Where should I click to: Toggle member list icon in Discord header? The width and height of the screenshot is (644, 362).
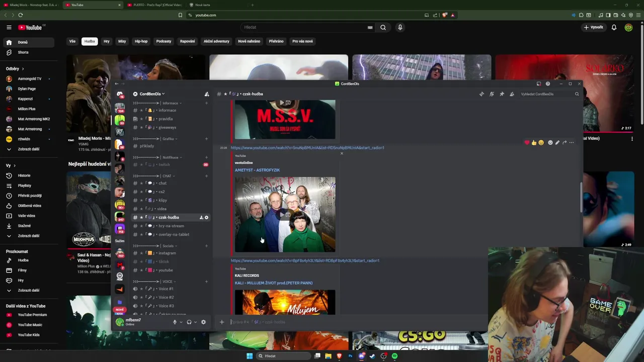tap(512, 94)
